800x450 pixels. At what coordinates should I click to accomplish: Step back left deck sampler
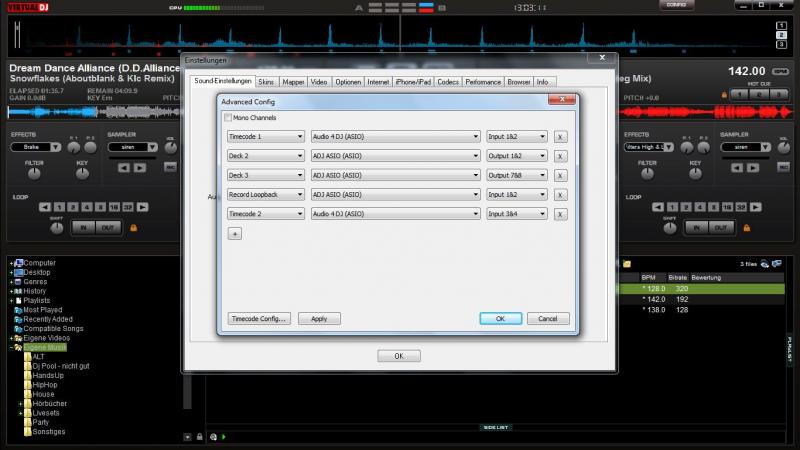click(123, 168)
